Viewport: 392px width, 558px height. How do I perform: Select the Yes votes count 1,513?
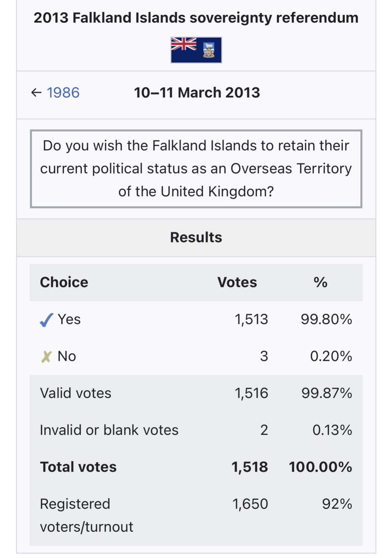coord(251,320)
